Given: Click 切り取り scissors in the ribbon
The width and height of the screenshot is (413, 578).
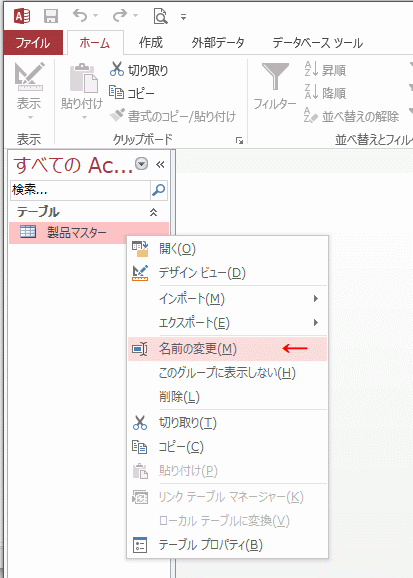Looking at the screenshot, I should [x=139, y=70].
